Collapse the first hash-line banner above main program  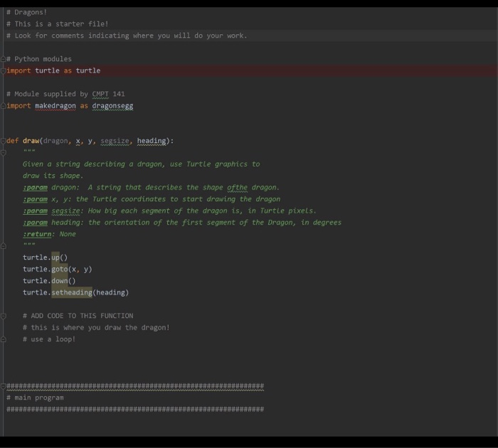click(x=3, y=386)
